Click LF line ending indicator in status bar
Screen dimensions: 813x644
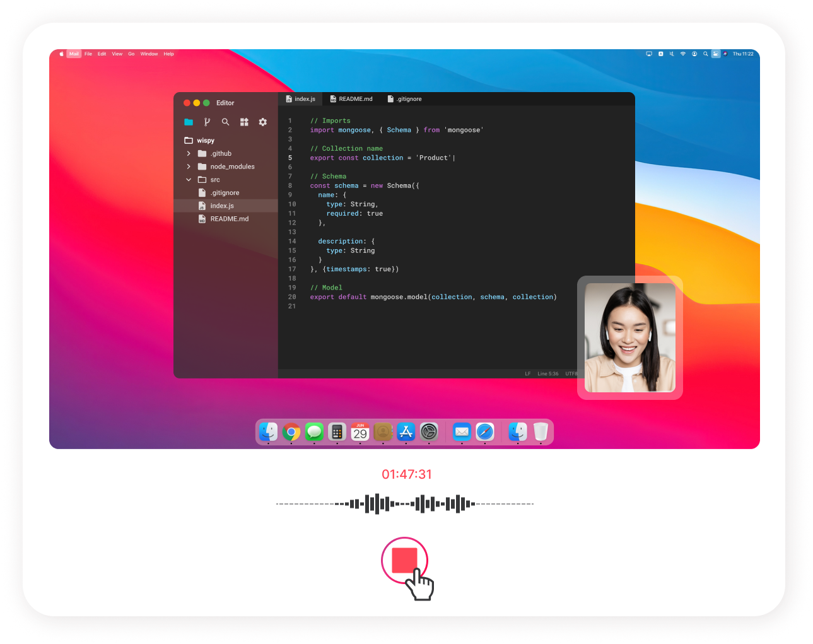click(528, 374)
